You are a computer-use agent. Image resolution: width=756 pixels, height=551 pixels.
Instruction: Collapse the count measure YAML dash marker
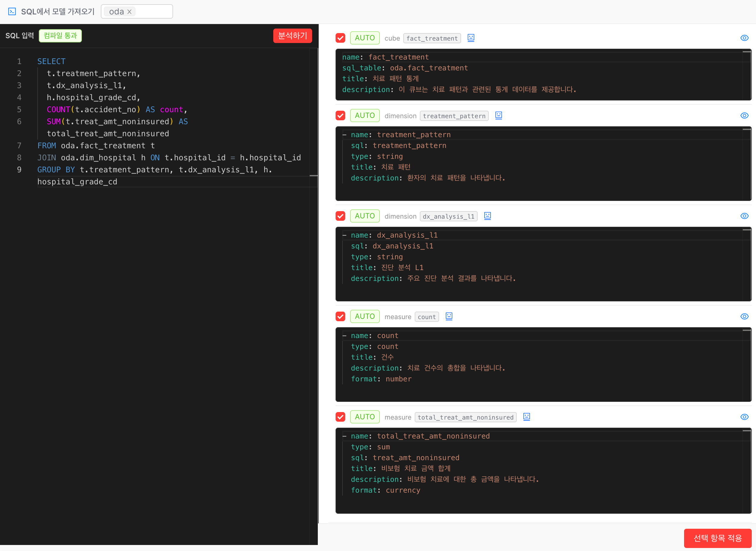coord(345,336)
